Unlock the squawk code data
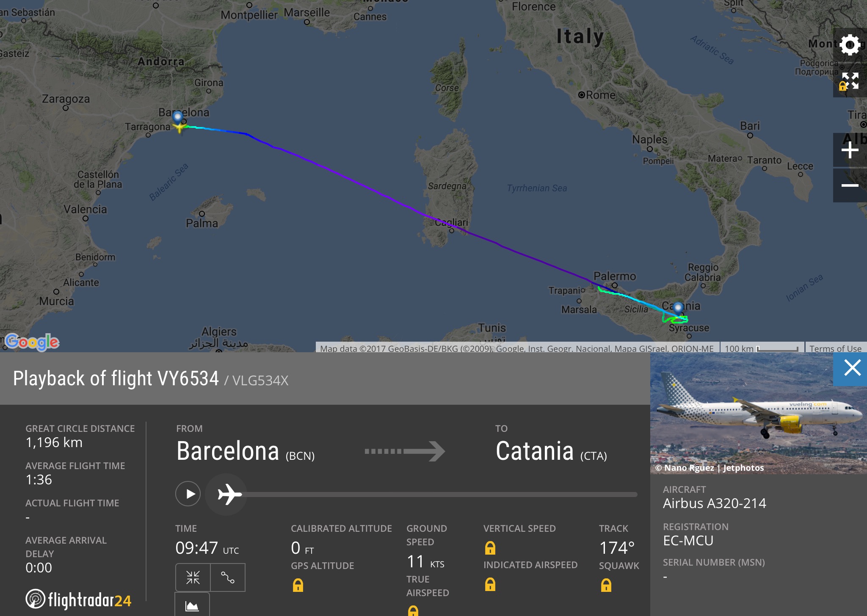The width and height of the screenshot is (867, 616). [x=606, y=585]
